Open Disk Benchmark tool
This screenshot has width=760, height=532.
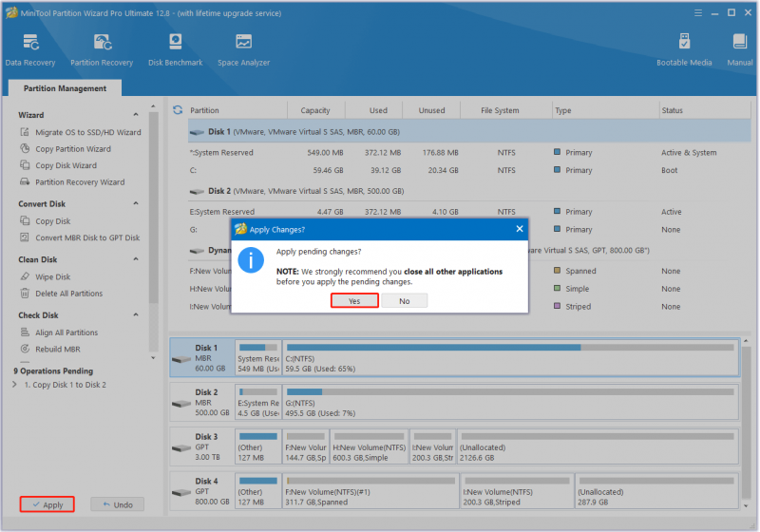[x=176, y=49]
